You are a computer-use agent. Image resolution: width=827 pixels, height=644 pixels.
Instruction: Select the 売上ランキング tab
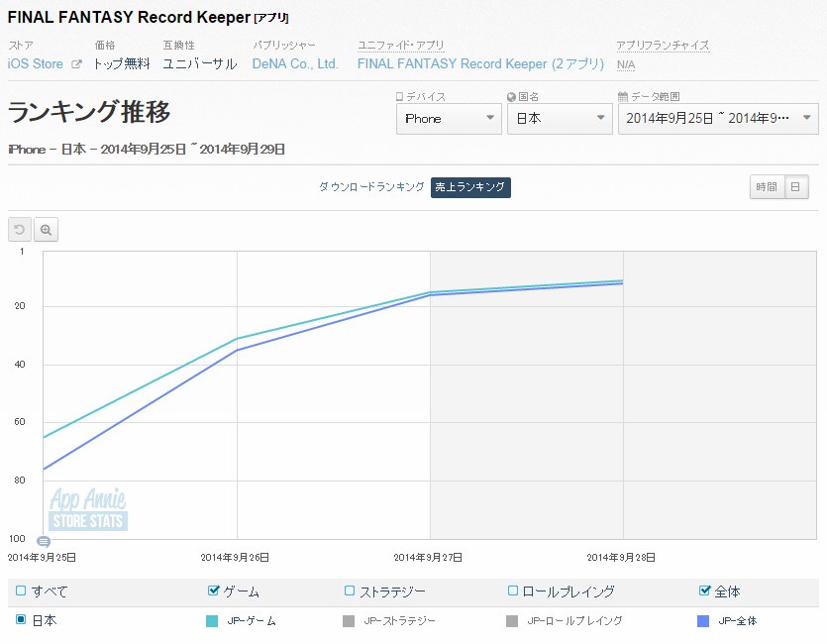[x=470, y=187]
